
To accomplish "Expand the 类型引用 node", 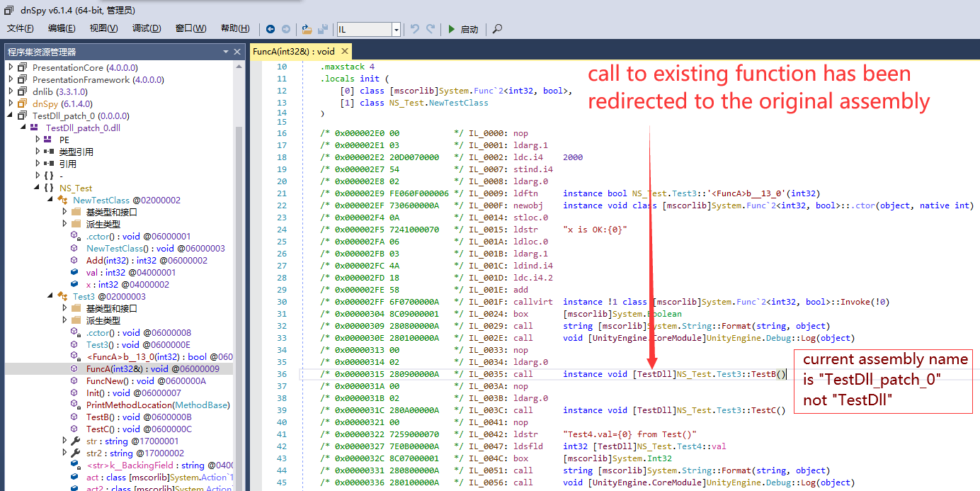I will point(38,152).
